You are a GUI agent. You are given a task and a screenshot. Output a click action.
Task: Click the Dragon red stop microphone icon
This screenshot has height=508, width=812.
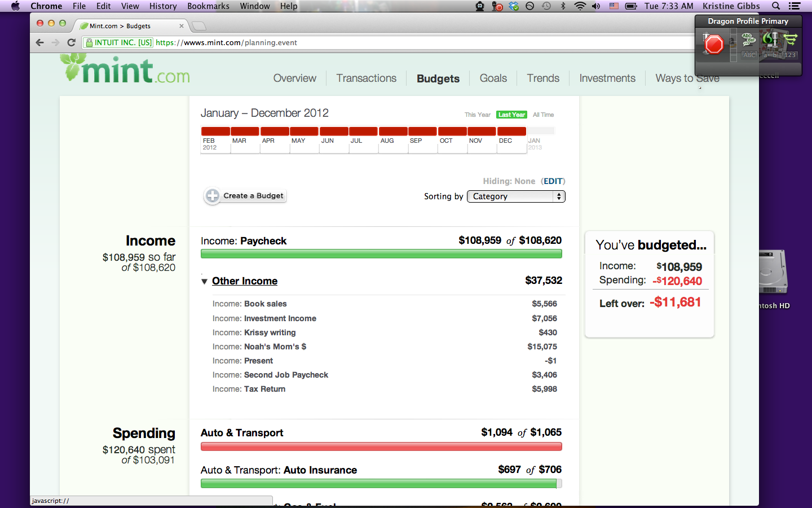tap(714, 44)
